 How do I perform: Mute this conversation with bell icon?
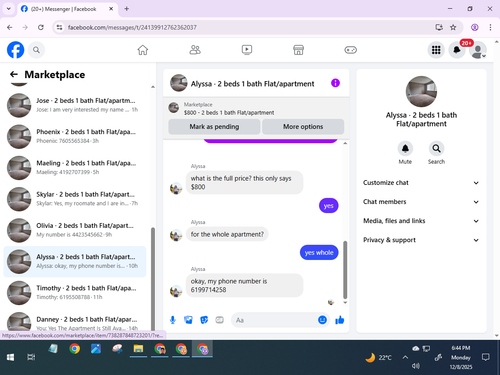pyautogui.click(x=405, y=149)
